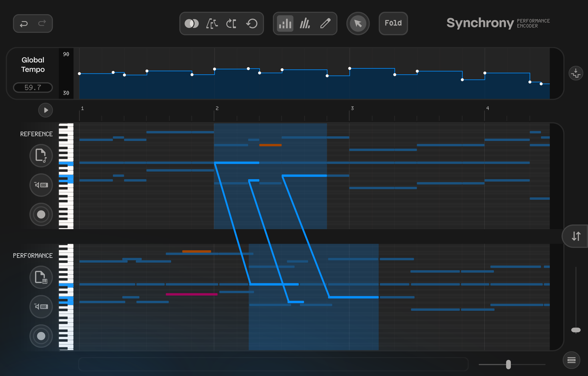Image resolution: width=588 pixels, height=376 pixels.
Task: Click the Fold button
Action: tap(393, 23)
